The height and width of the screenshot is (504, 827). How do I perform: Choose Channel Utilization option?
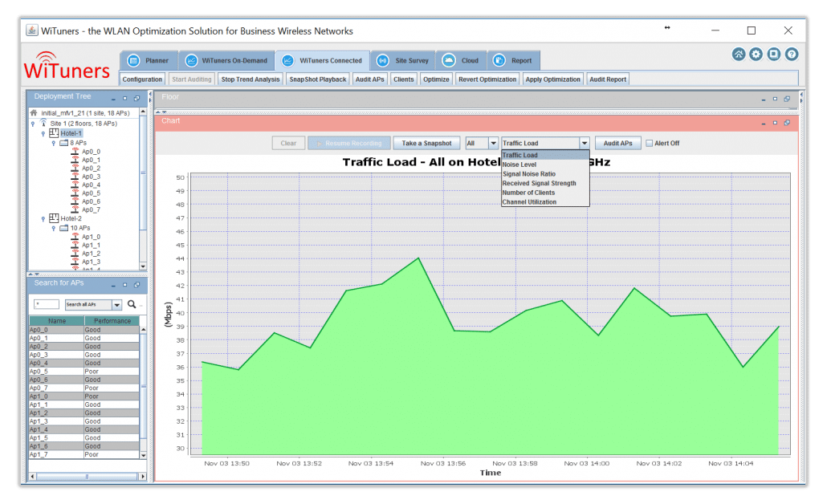[x=545, y=202]
